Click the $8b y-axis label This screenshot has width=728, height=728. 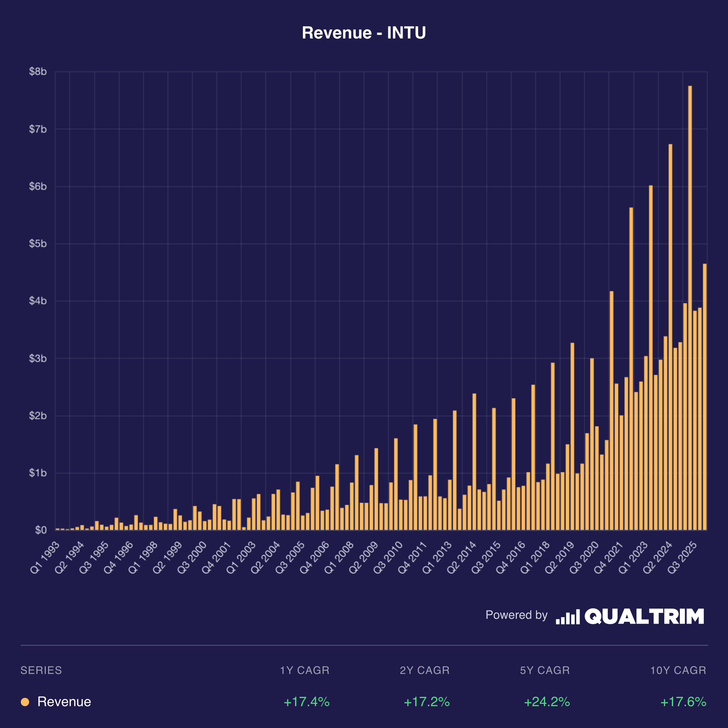38,71
